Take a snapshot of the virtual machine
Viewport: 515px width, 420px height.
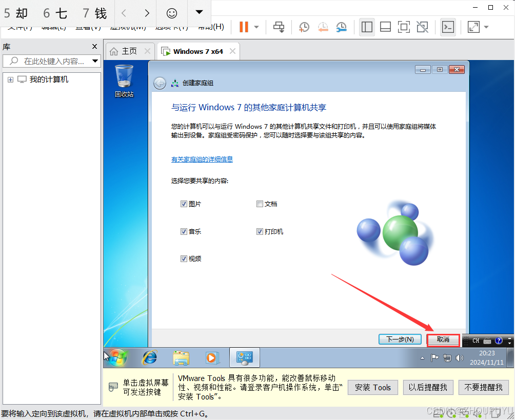pyautogui.click(x=304, y=27)
